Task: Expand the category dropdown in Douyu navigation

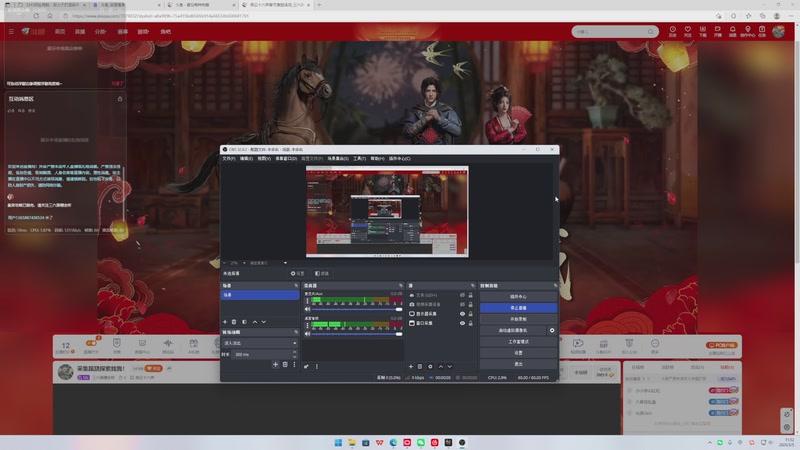Action: pyautogui.click(x=101, y=32)
